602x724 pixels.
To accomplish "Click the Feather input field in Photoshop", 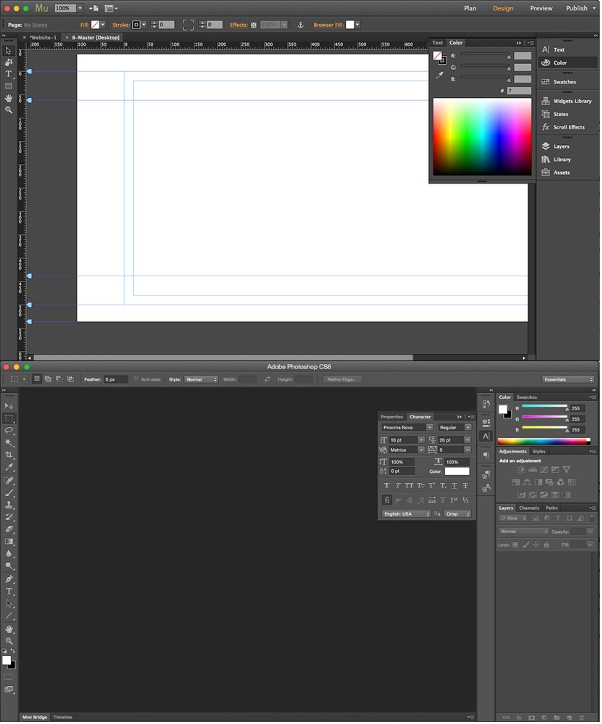I will click(x=115, y=380).
